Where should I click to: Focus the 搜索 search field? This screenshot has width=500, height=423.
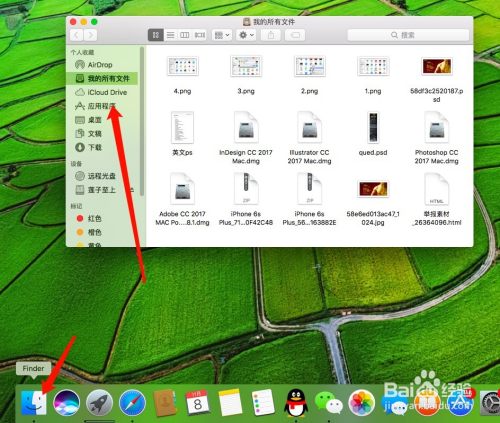click(408, 35)
